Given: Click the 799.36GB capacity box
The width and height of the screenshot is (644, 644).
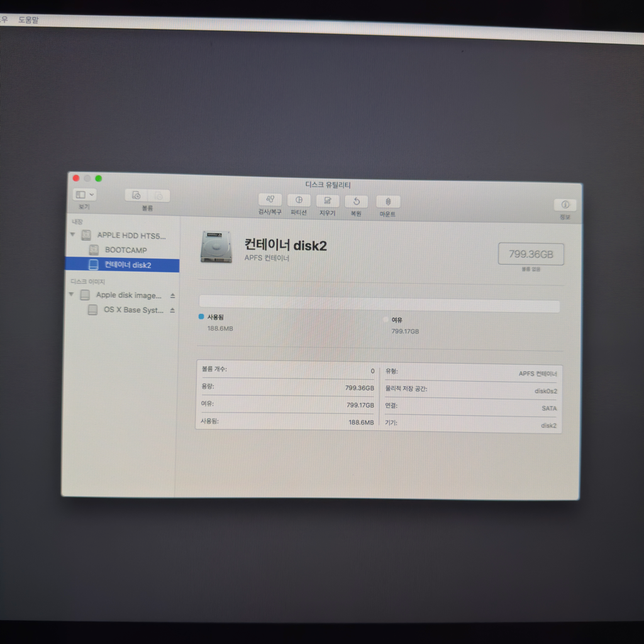Looking at the screenshot, I should (531, 254).
